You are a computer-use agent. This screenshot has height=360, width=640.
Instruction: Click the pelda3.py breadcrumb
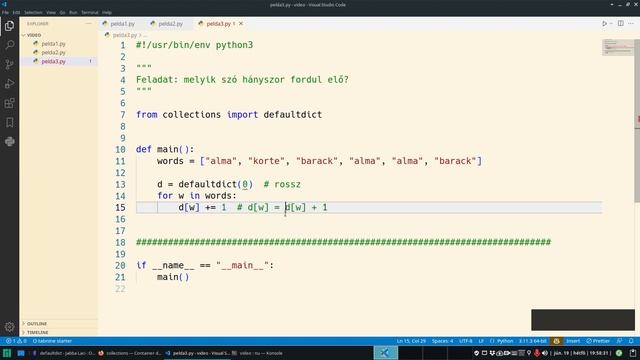pyautogui.click(x=124, y=35)
